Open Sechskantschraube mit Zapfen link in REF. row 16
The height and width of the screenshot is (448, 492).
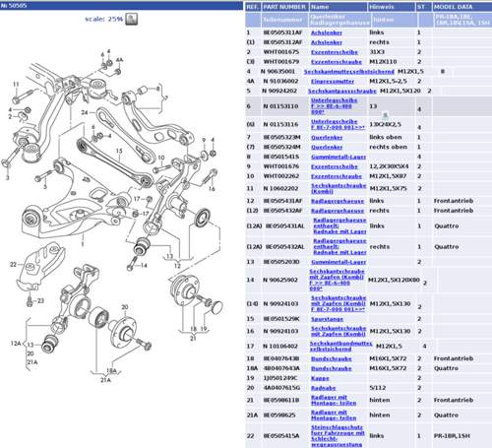(338, 331)
